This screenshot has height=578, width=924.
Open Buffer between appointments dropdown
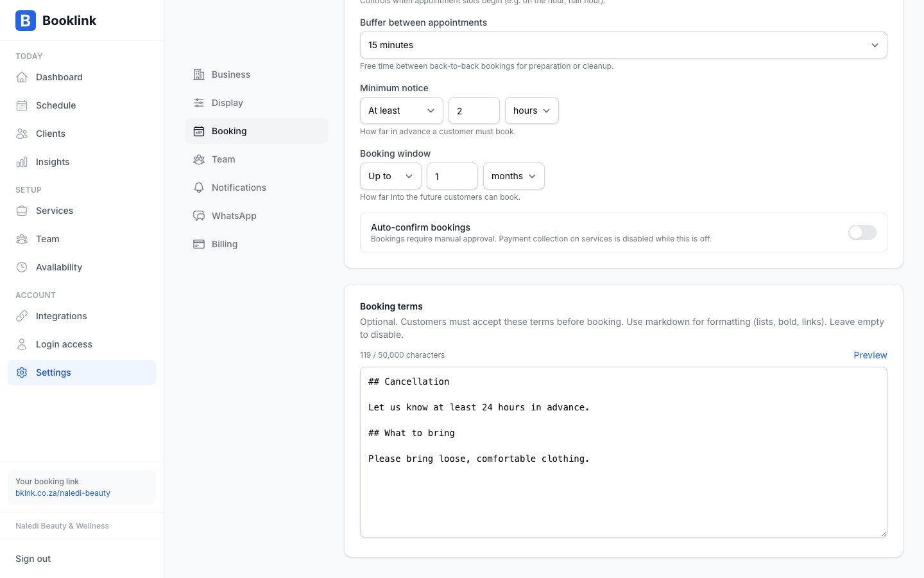(624, 45)
